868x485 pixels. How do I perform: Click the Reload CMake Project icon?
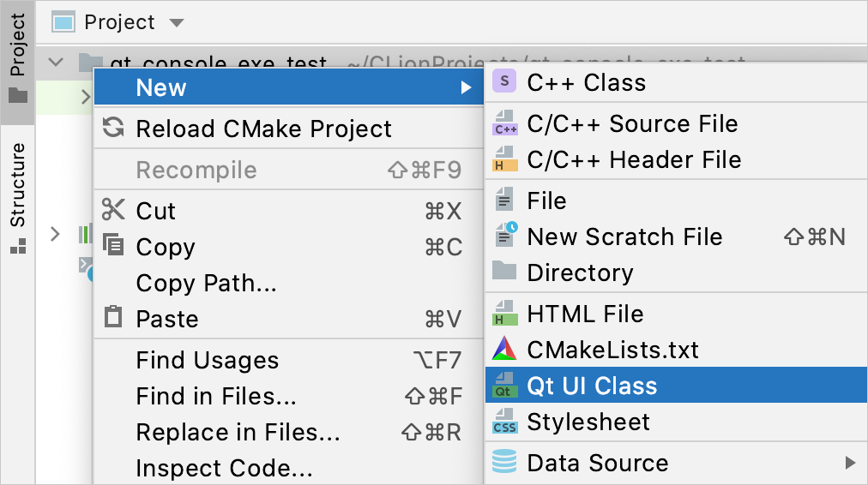coord(113,129)
